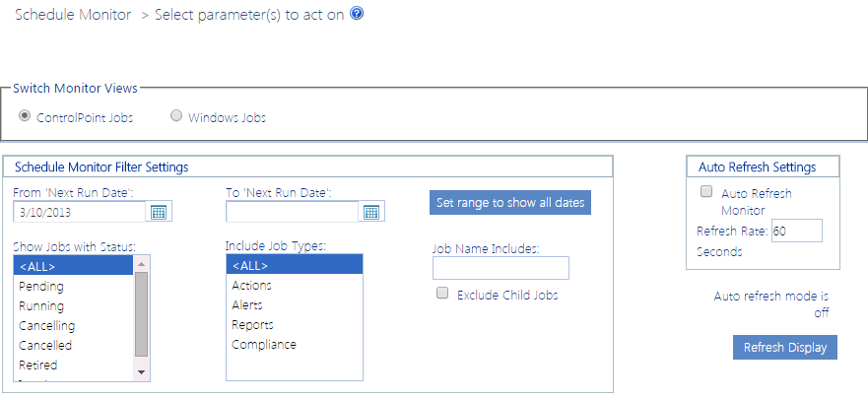The image size is (868, 400).
Task: Select Pending in the status list
Action: pos(41,286)
